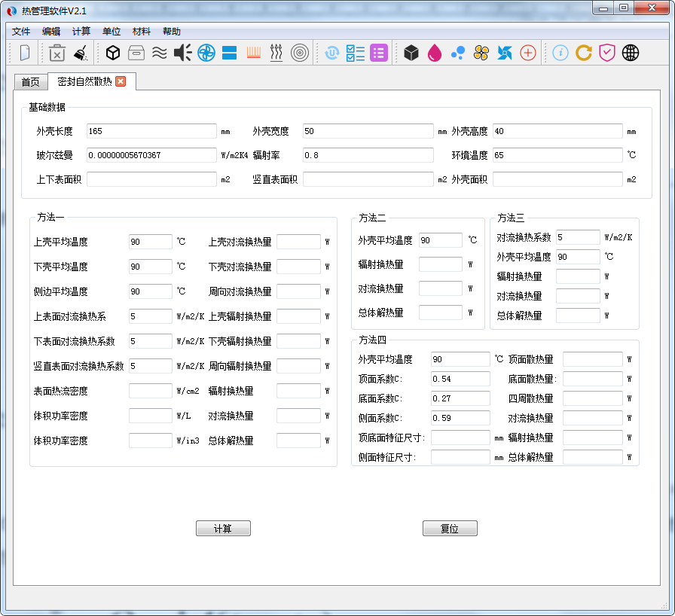Screen dimensions: 675x616
Task: Open the globe icon on the toolbar
Action: (x=630, y=53)
